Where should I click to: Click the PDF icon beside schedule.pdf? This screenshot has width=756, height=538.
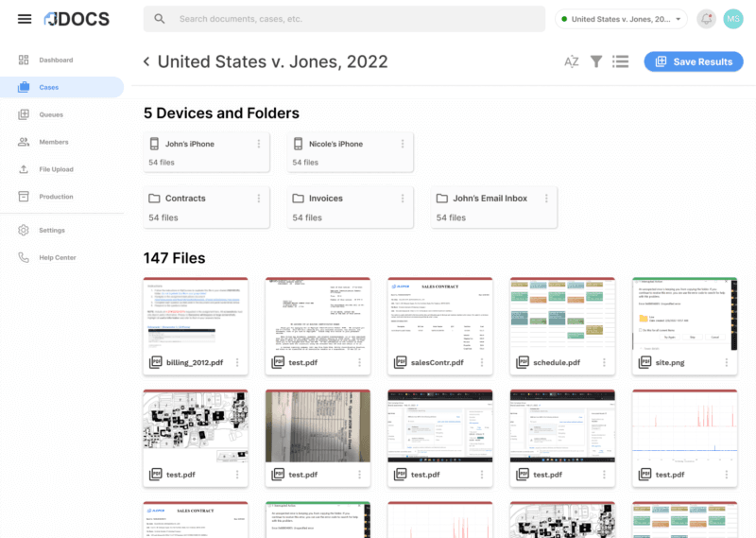click(523, 362)
